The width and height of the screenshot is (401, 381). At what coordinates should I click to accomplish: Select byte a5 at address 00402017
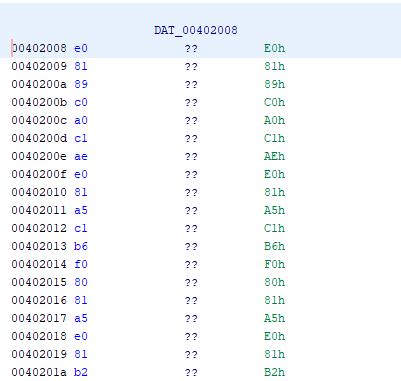pos(81,318)
